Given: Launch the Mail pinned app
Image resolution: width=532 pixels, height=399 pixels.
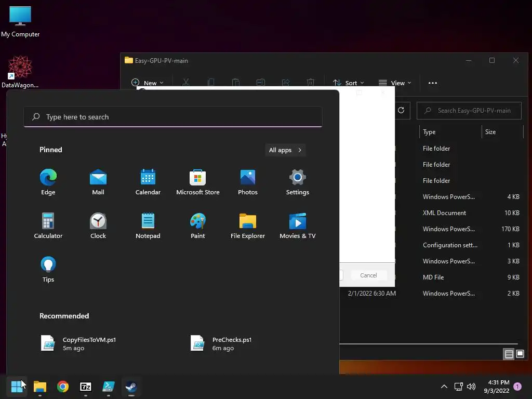Looking at the screenshot, I should [98, 182].
